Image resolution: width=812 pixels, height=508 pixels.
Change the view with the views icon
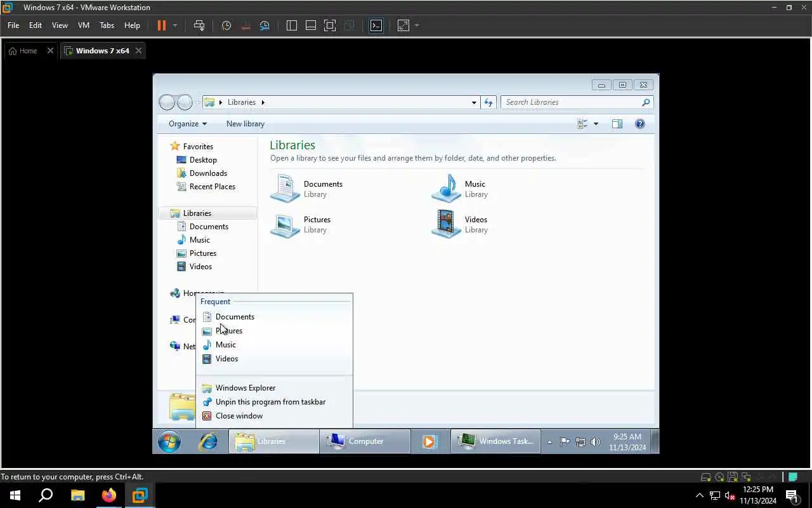tap(582, 124)
